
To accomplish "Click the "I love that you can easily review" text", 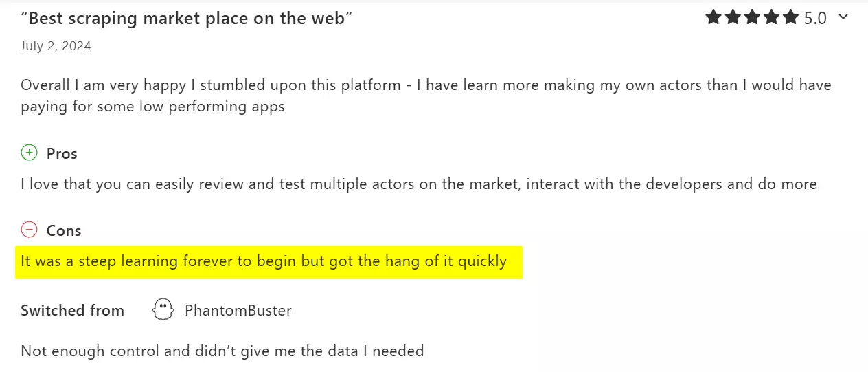I will pos(418,184).
